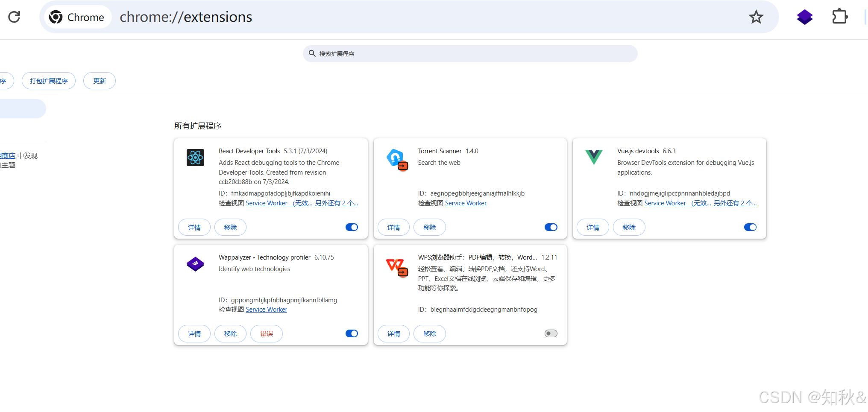The height and width of the screenshot is (412, 868).
Task: Click Vue.js devtools ID nhdogjmejiglipccpnnnanhbledajbpd
Action: [x=680, y=193]
